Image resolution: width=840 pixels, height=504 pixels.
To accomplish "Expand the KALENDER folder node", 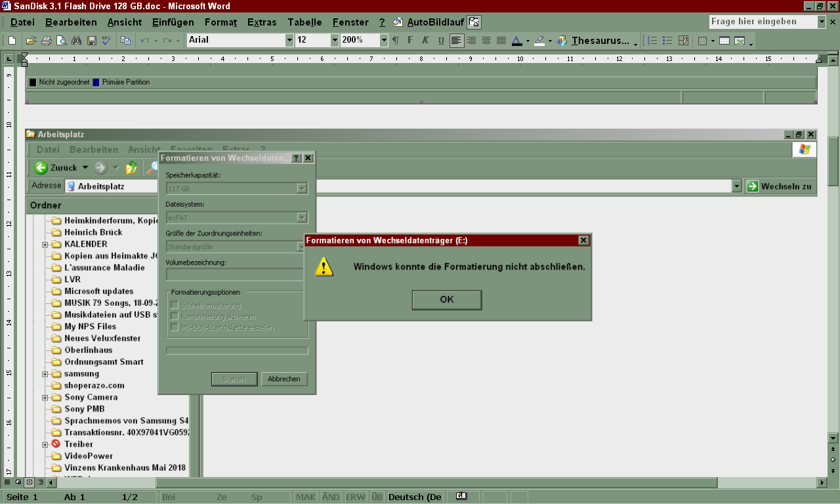I will [45, 244].
